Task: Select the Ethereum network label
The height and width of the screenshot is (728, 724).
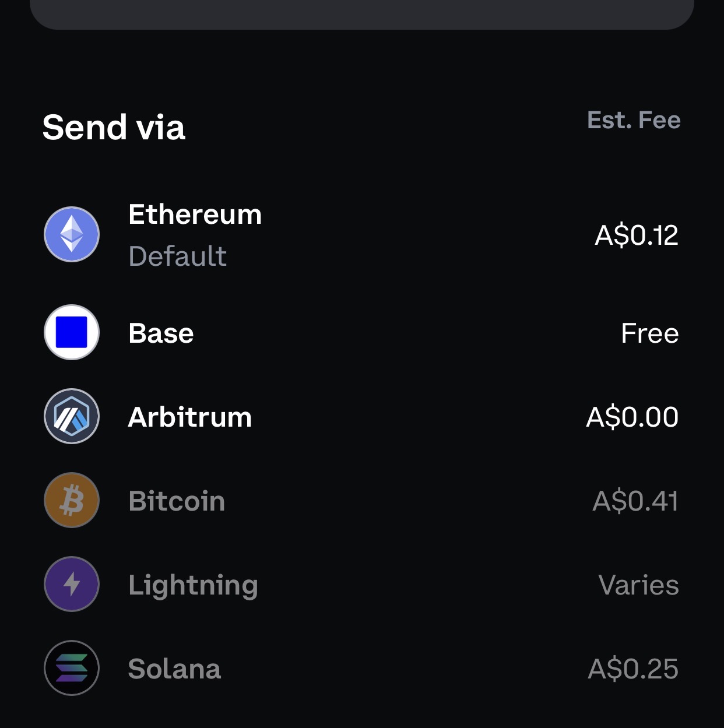Action: (x=195, y=214)
